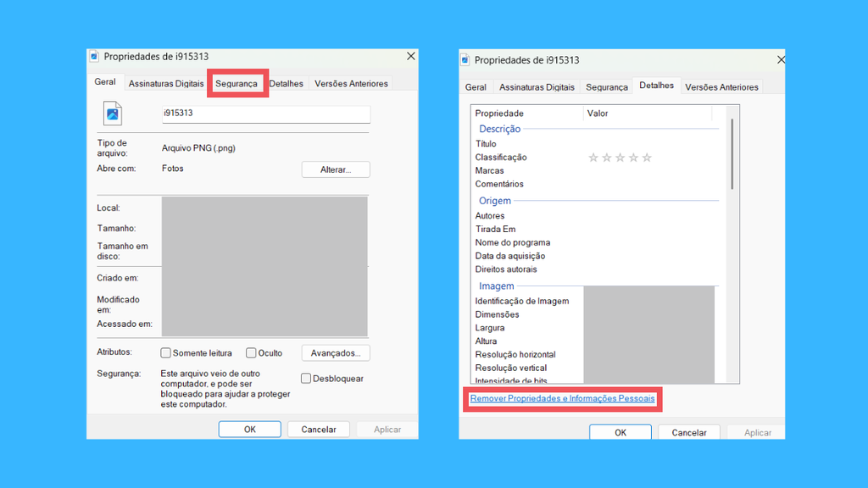Select the Geral tab in right dialog
The width and height of the screenshot is (868, 488).
click(476, 87)
